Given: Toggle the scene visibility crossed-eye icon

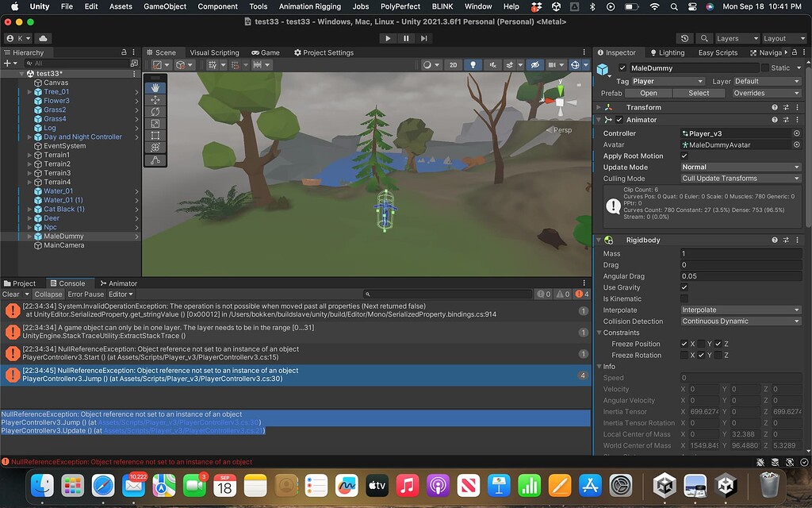Looking at the screenshot, I should pyautogui.click(x=536, y=65).
